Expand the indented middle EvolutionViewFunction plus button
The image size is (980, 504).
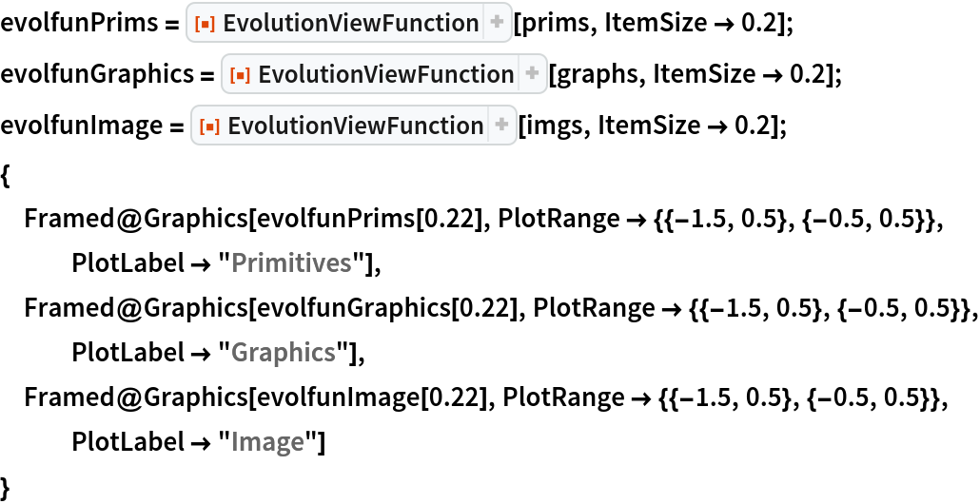pos(533,74)
